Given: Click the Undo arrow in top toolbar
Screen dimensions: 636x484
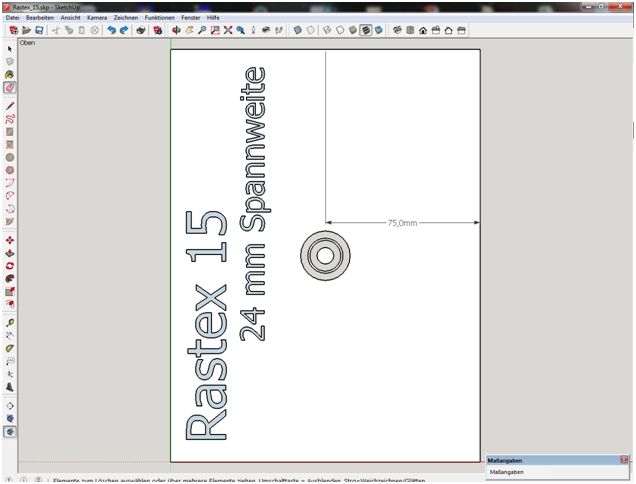Looking at the screenshot, I should pyautogui.click(x=109, y=31).
